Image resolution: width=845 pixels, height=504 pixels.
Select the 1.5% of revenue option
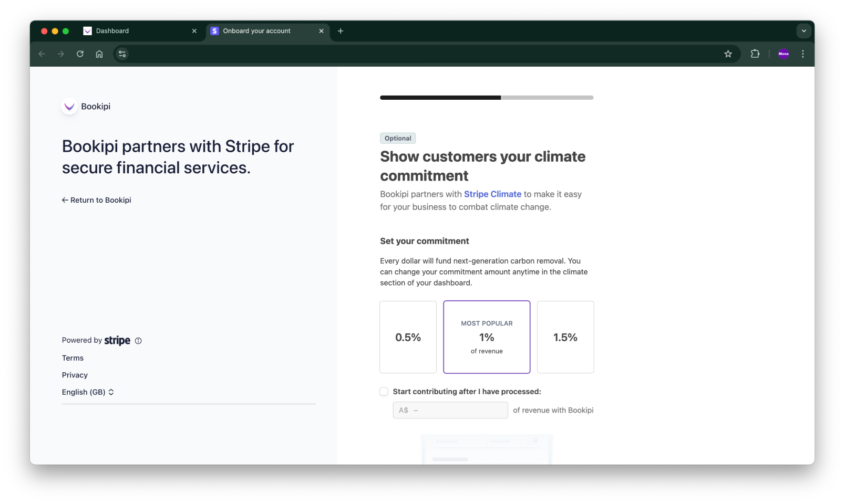[x=565, y=337]
